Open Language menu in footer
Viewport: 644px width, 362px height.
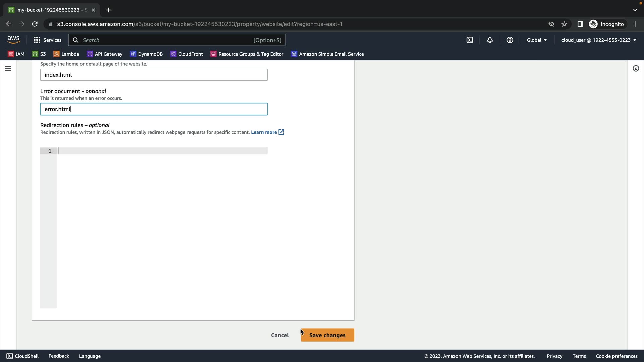coord(90,356)
